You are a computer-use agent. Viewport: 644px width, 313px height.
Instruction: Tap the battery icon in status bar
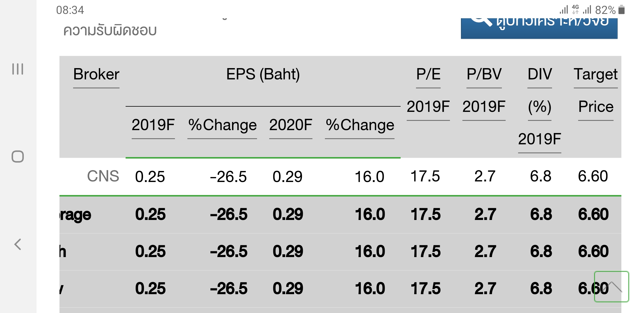click(621, 10)
